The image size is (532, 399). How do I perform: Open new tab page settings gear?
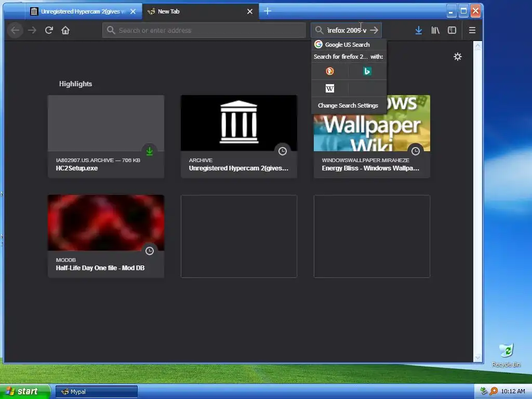coord(458,57)
